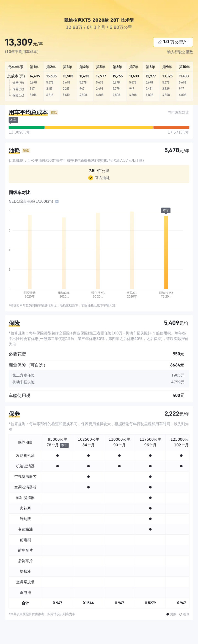Expand the 必要花费 950元 row
The image size is (198, 644).
coord(99,354)
